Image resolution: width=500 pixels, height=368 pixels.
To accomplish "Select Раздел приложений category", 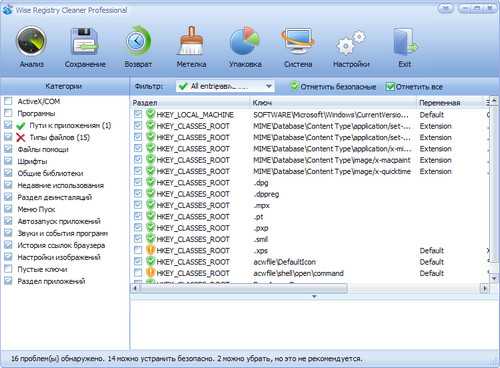I will coord(51,281).
